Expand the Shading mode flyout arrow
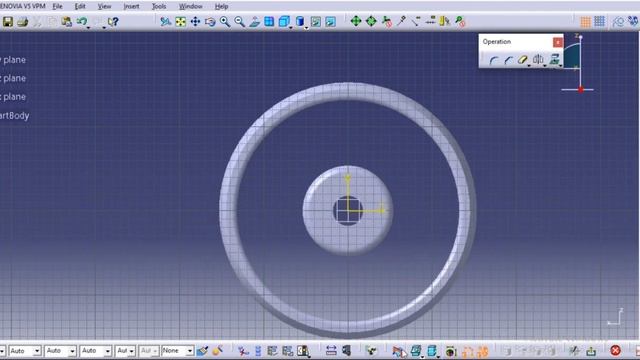The height and width of the screenshot is (360, 640). (306, 27)
